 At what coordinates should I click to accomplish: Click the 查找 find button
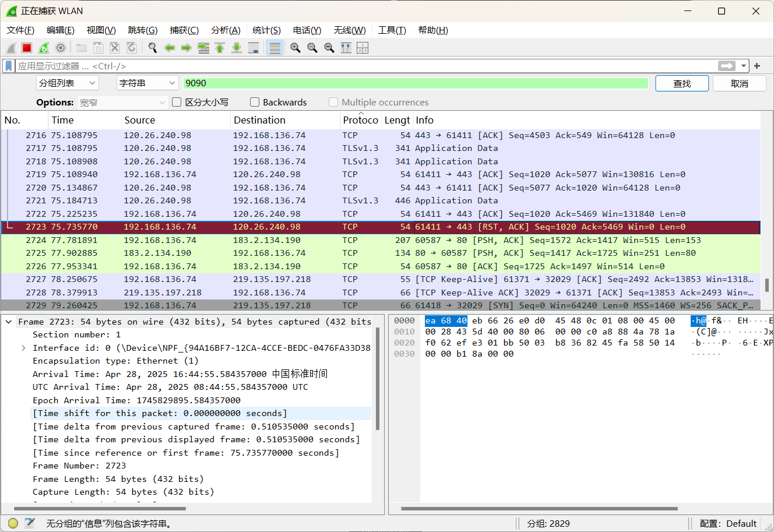click(x=682, y=83)
